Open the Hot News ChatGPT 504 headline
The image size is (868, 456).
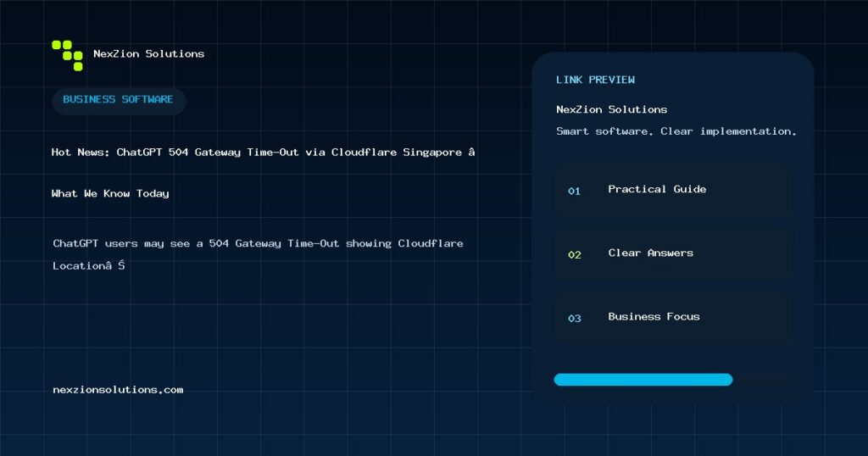tap(263, 153)
